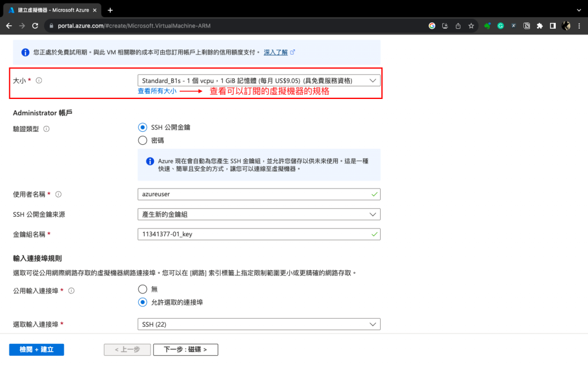Bookmark this page with the star icon
This screenshot has width=588, height=368.
pyautogui.click(x=471, y=26)
